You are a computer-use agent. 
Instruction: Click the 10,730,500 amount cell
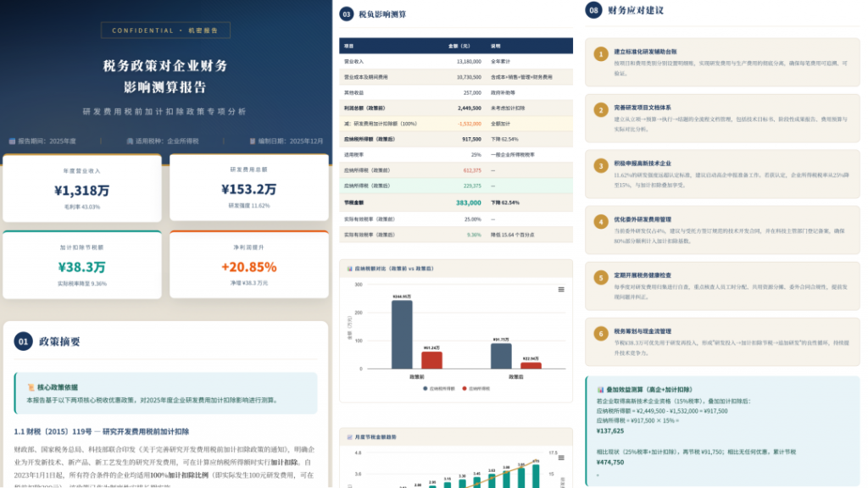point(469,77)
